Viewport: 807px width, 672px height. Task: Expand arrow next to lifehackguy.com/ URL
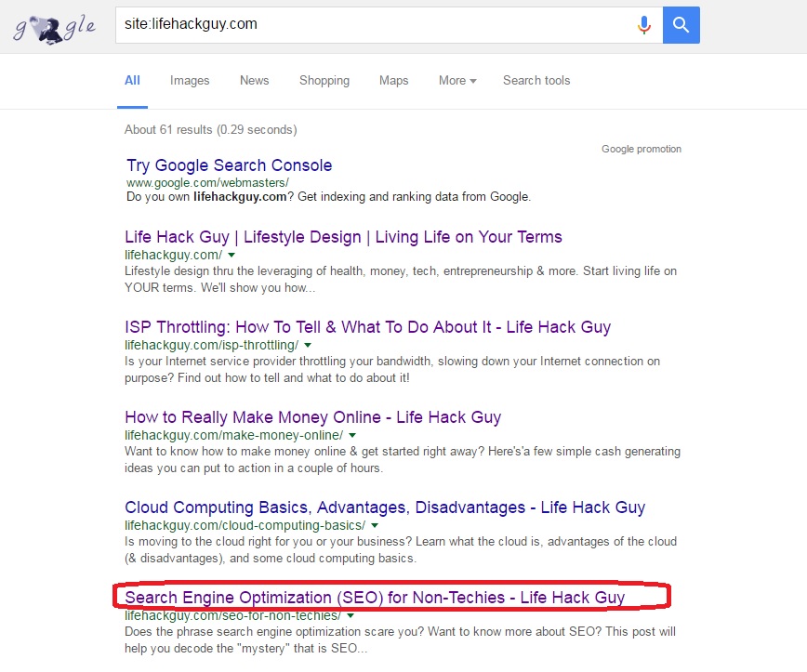[232, 255]
